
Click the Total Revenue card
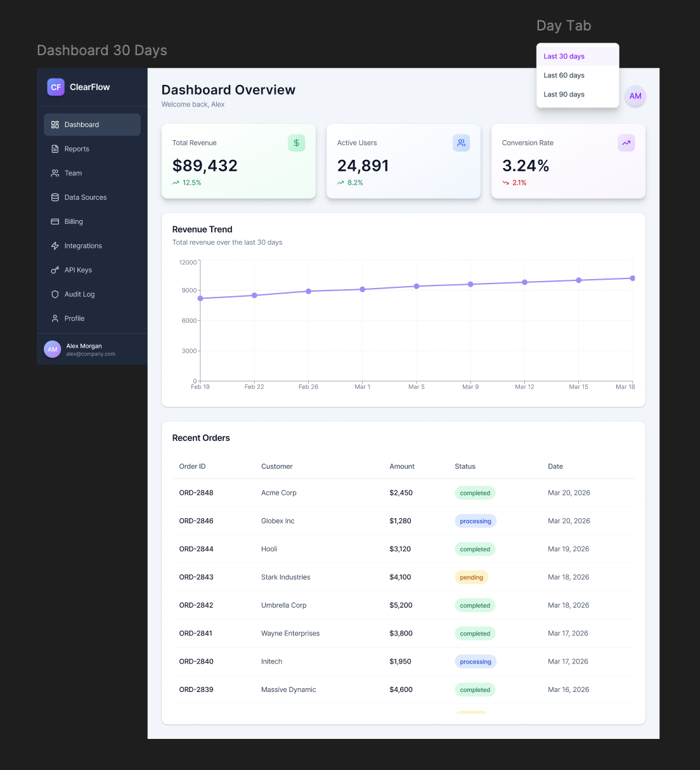[238, 161]
